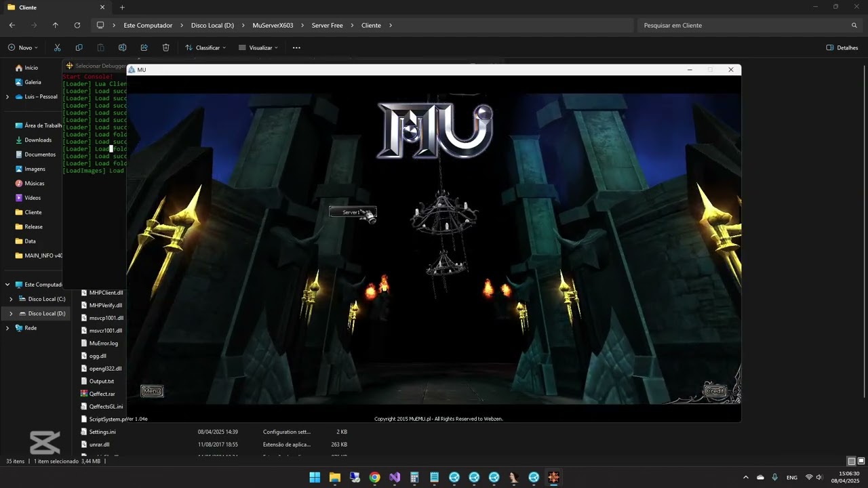Open Notepad from the taskbar
The height and width of the screenshot is (488, 868).
click(435, 477)
